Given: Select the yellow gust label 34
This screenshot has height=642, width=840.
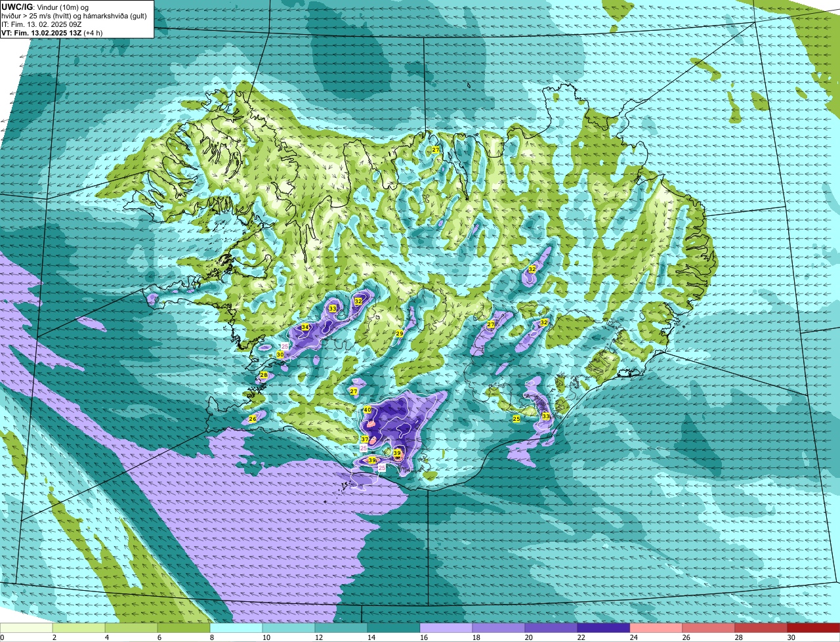Looking at the screenshot, I should (x=304, y=327).
